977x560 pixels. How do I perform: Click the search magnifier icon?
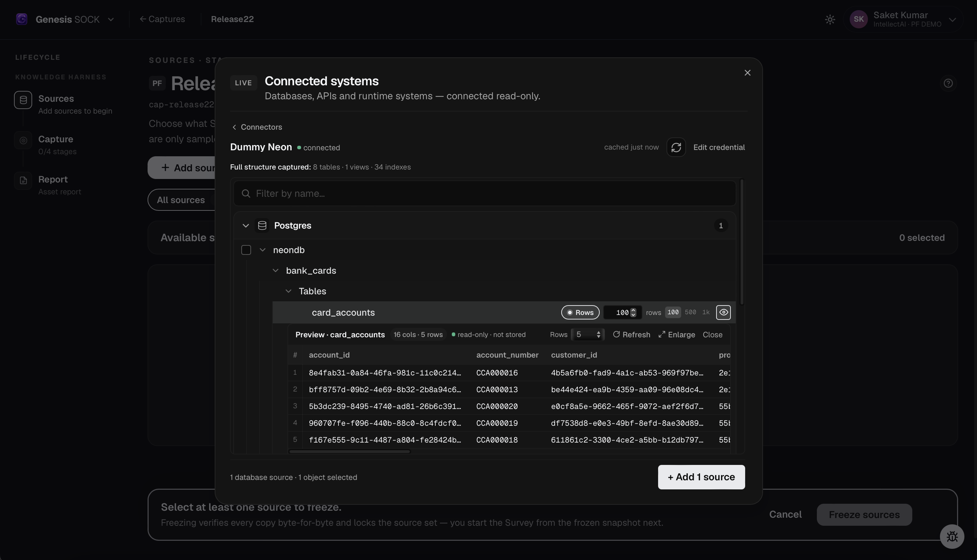246,193
